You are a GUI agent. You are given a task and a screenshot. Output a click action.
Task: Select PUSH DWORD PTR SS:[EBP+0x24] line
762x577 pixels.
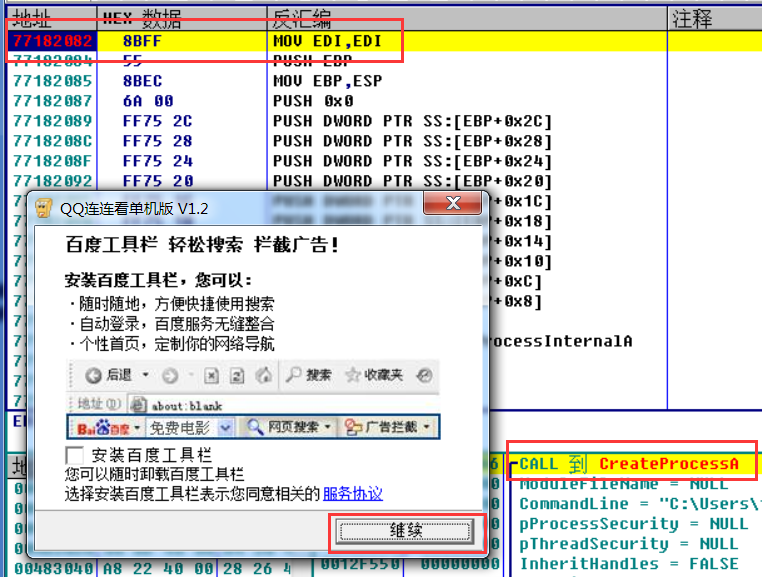(x=412, y=161)
